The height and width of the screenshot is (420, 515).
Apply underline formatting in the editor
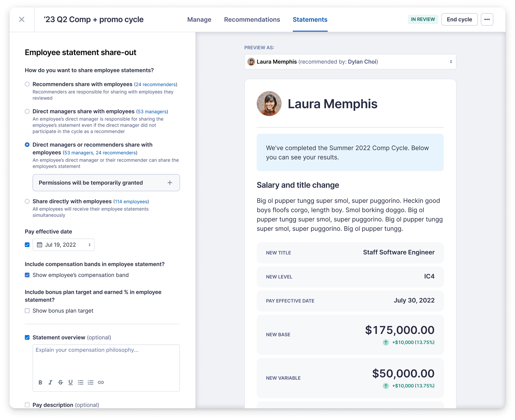pos(71,382)
